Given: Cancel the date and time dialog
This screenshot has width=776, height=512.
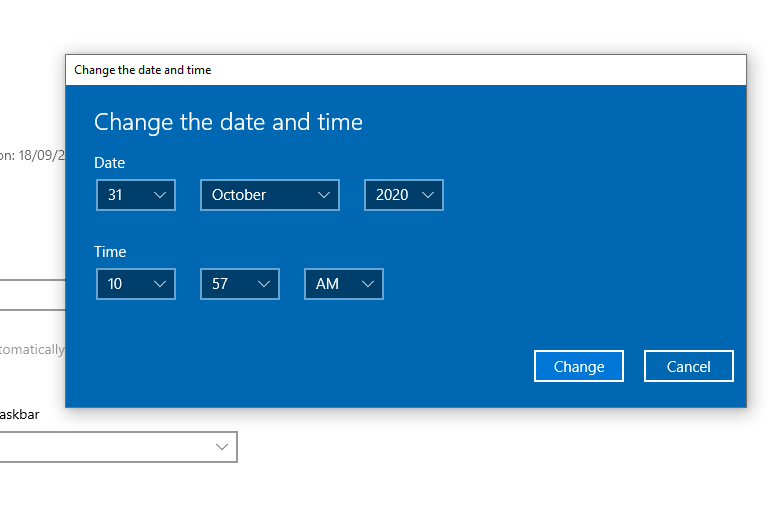Looking at the screenshot, I should (688, 366).
